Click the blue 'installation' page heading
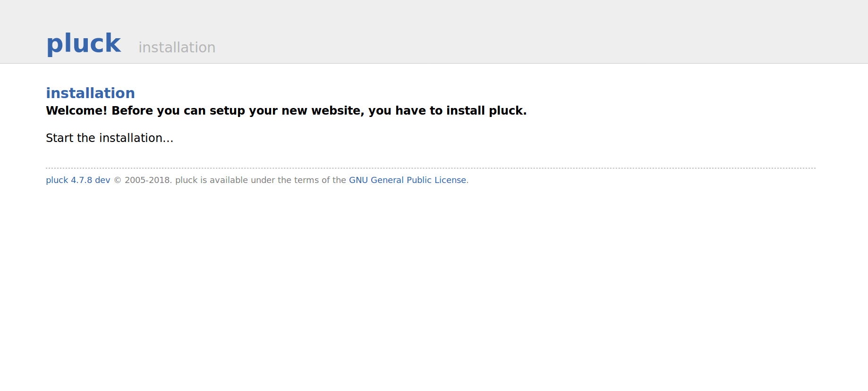 pos(90,93)
